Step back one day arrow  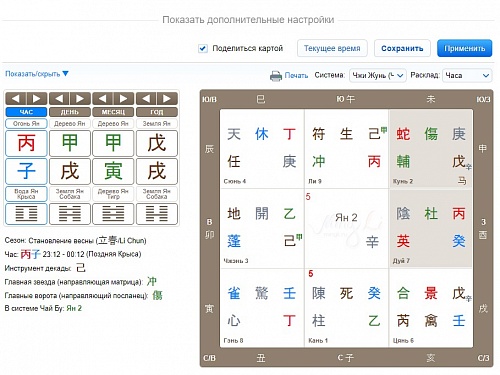pos(59,99)
